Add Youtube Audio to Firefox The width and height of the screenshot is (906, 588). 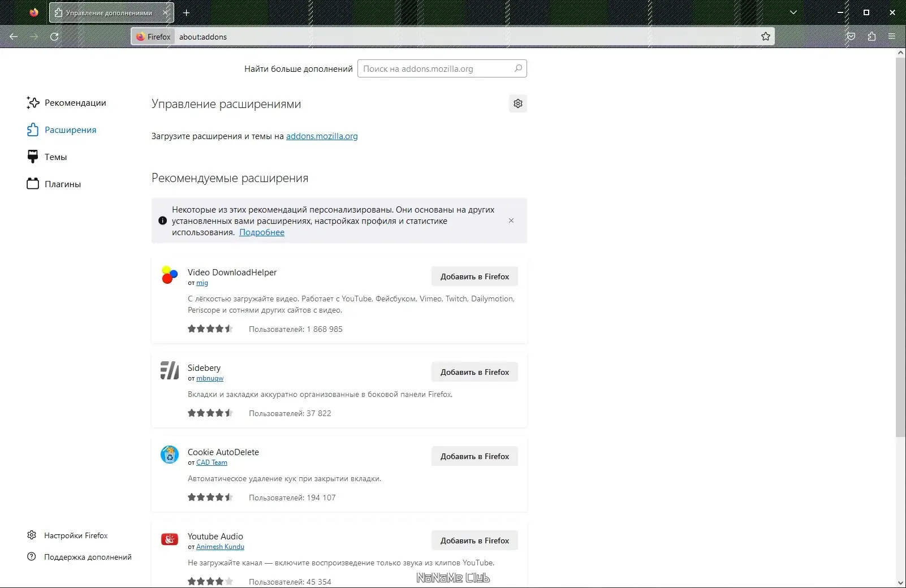pyautogui.click(x=474, y=541)
